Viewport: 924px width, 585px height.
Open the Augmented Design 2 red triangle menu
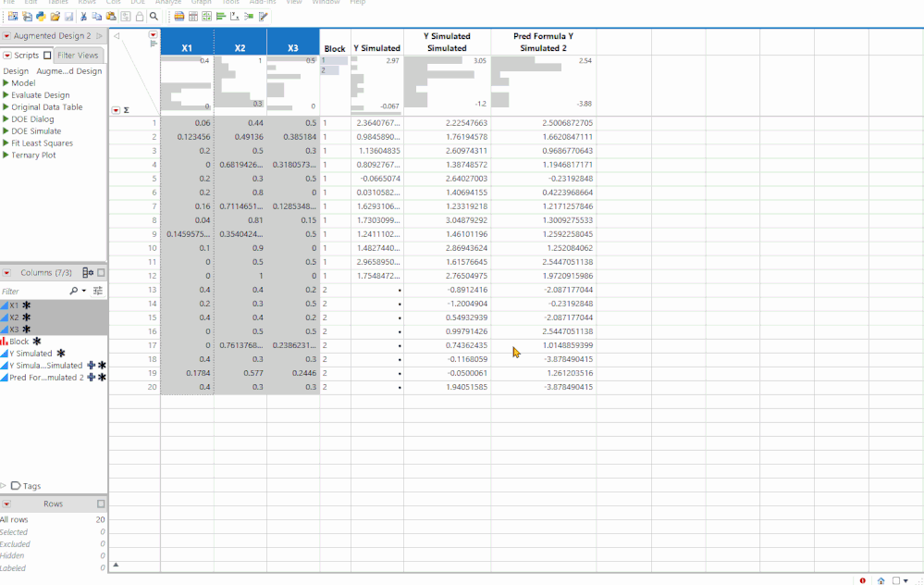(x=6, y=36)
